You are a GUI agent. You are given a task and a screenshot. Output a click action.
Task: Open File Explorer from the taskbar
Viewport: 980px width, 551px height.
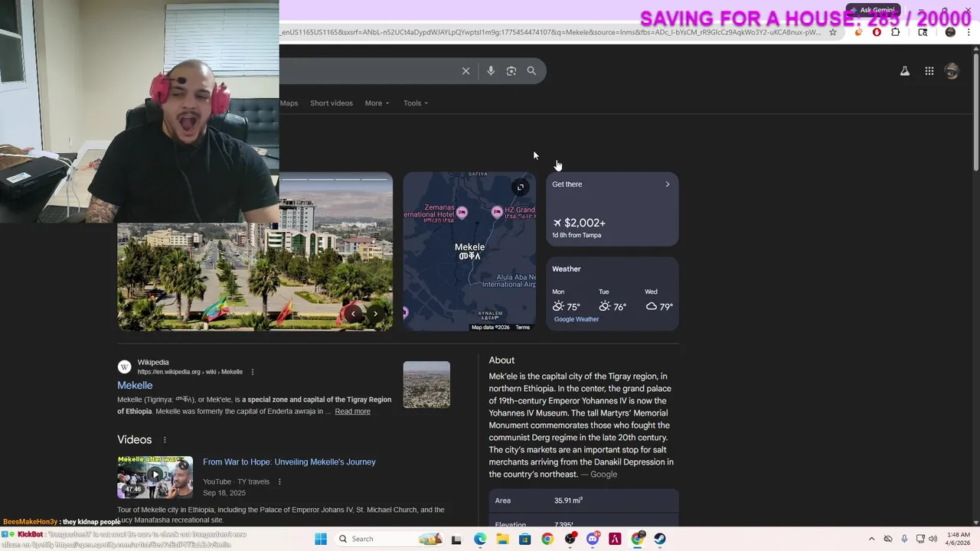(502, 539)
